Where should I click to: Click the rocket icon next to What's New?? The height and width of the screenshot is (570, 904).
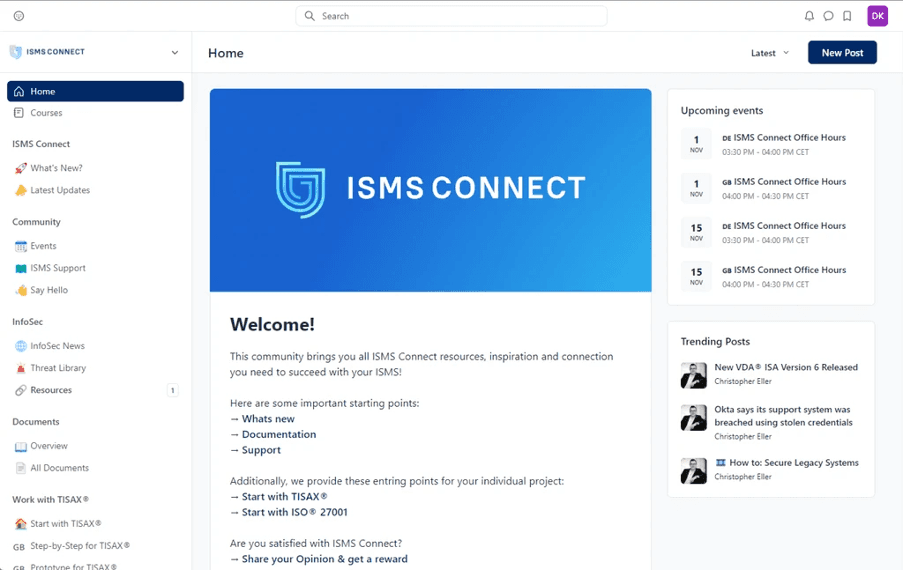tap(21, 168)
